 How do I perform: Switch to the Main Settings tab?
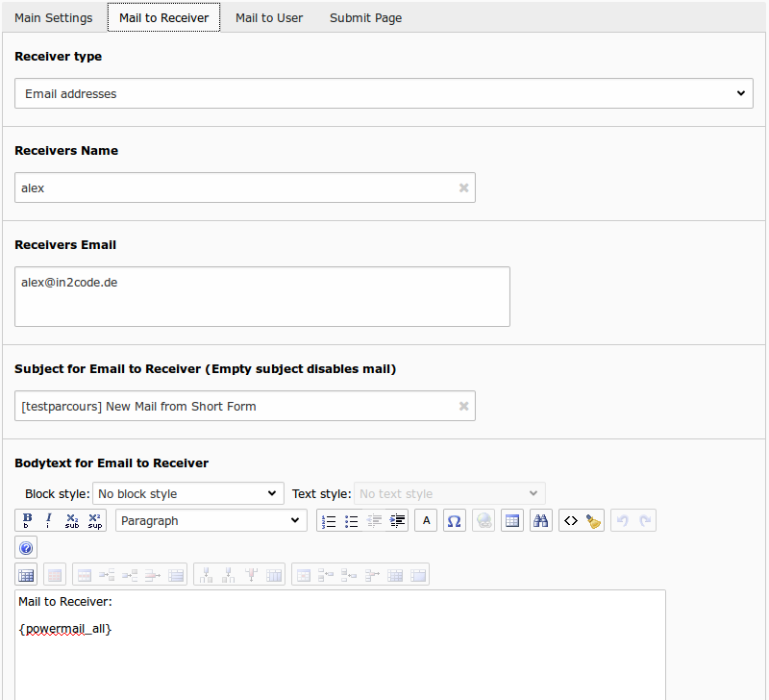pos(54,17)
